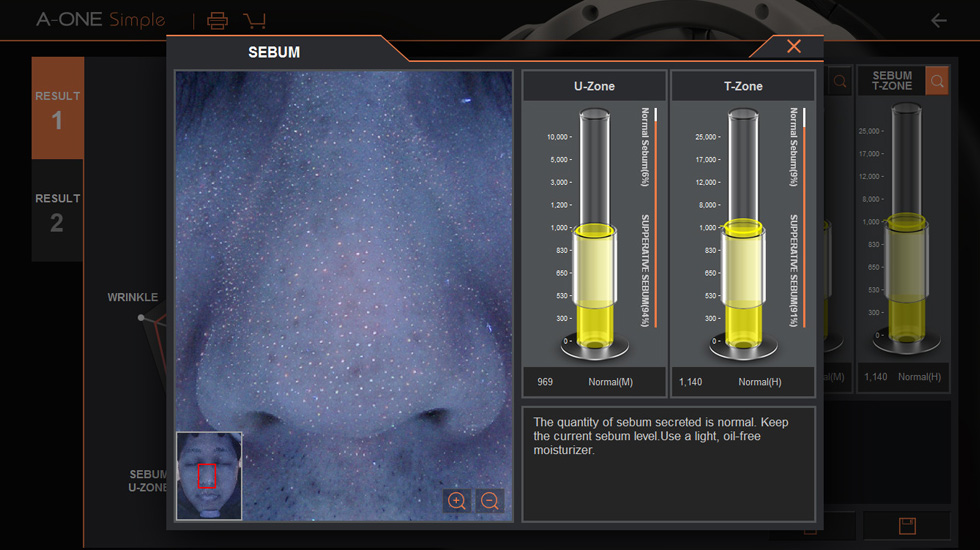Close the Sebum popup with X
Viewport: 980px width, 550px height.
793,47
